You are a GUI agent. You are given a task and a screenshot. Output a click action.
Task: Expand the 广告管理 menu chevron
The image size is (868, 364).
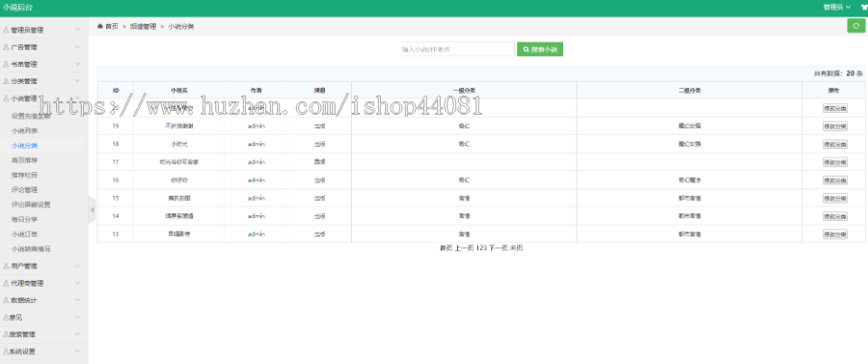[x=77, y=47]
